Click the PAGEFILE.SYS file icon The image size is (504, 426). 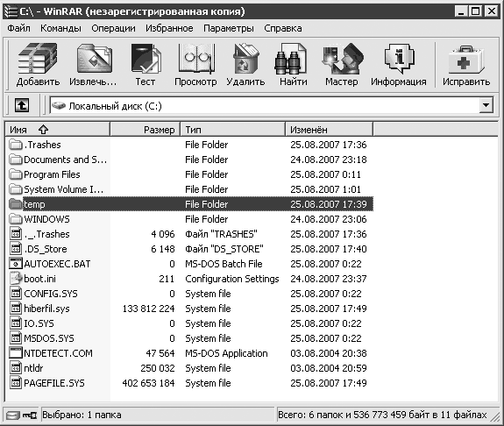coord(16,383)
